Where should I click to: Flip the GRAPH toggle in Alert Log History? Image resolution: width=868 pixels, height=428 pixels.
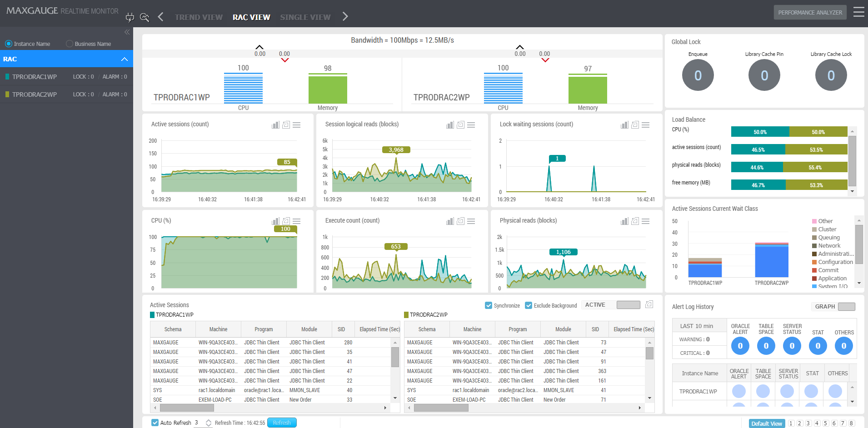coord(847,307)
